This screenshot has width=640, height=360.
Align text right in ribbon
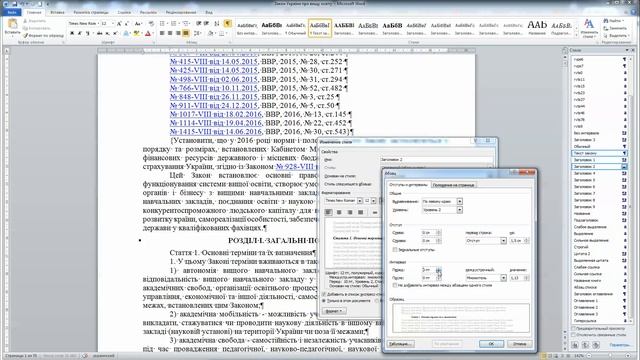[178, 33]
